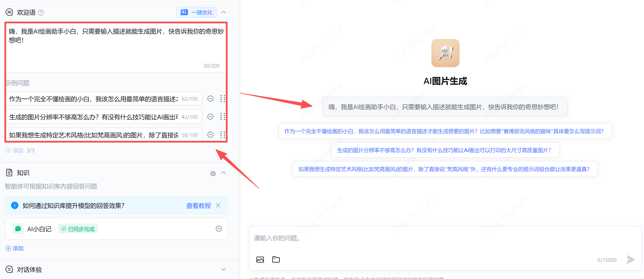Image resolution: width=644 pixels, height=279 pixels.
Task: Click the upload image icon in chat box
Action: pos(260,259)
